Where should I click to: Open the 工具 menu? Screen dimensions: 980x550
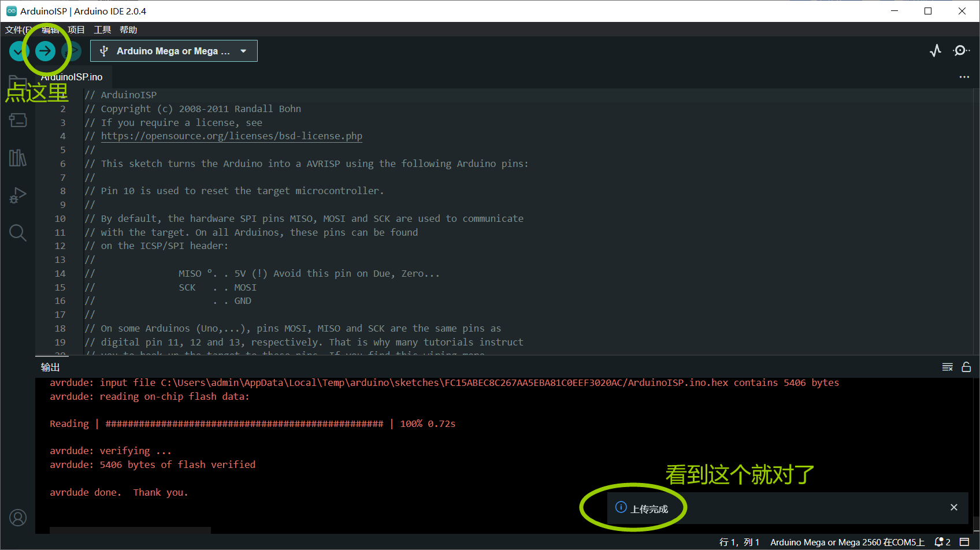(x=102, y=30)
